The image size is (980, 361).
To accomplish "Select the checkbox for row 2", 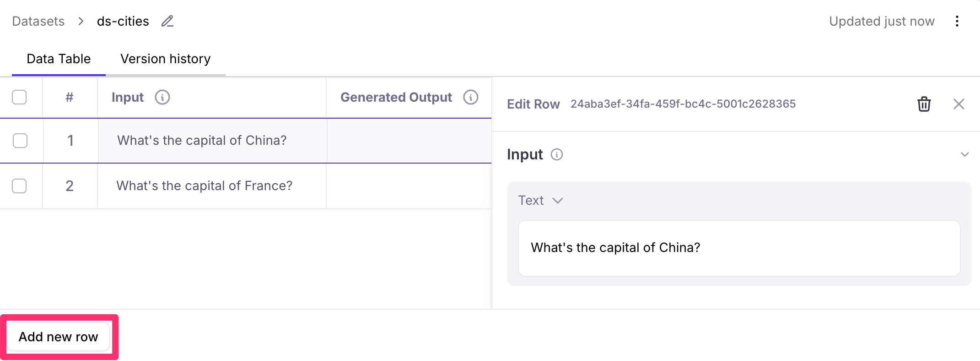I will click(20, 186).
